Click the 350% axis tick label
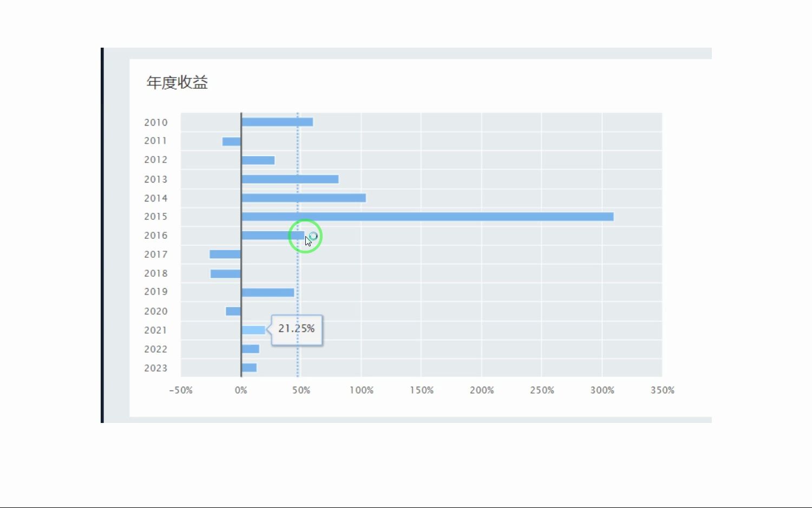Screen dimensions: 812x508 (x=663, y=390)
